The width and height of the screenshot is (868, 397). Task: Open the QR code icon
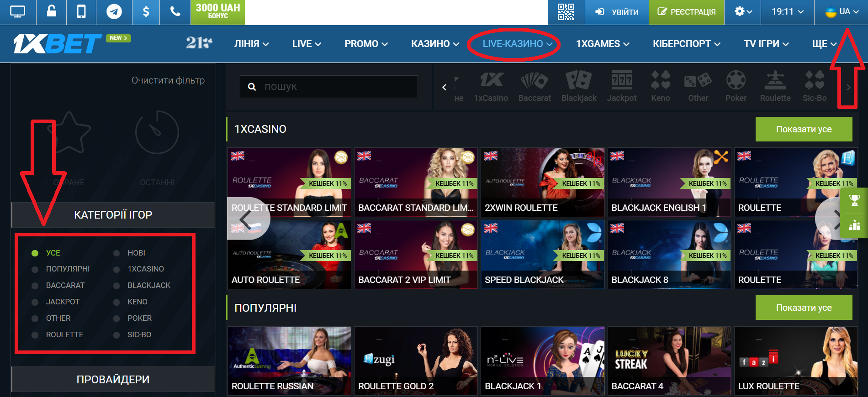pyautogui.click(x=566, y=12)
